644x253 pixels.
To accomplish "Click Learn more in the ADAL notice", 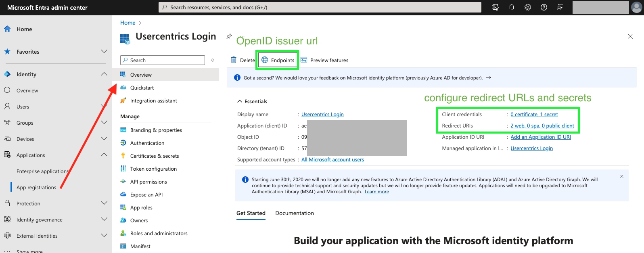I will tap(377, 192).
